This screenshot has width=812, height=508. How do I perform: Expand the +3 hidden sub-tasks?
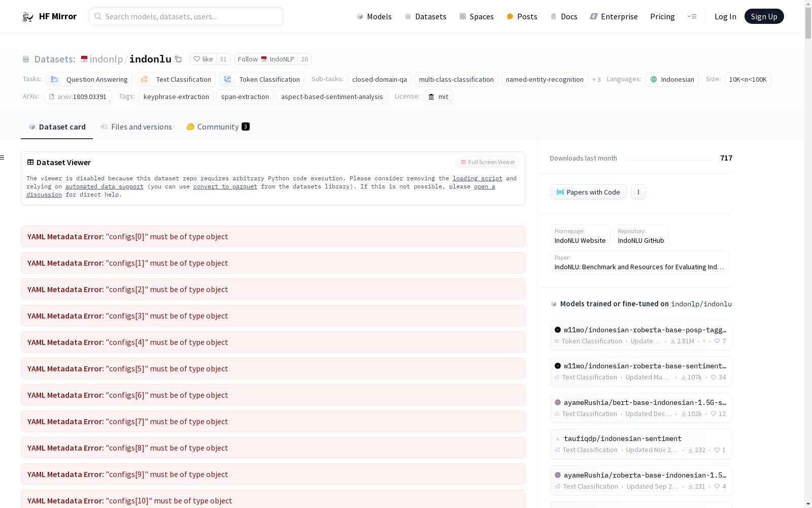click(596, 79)
